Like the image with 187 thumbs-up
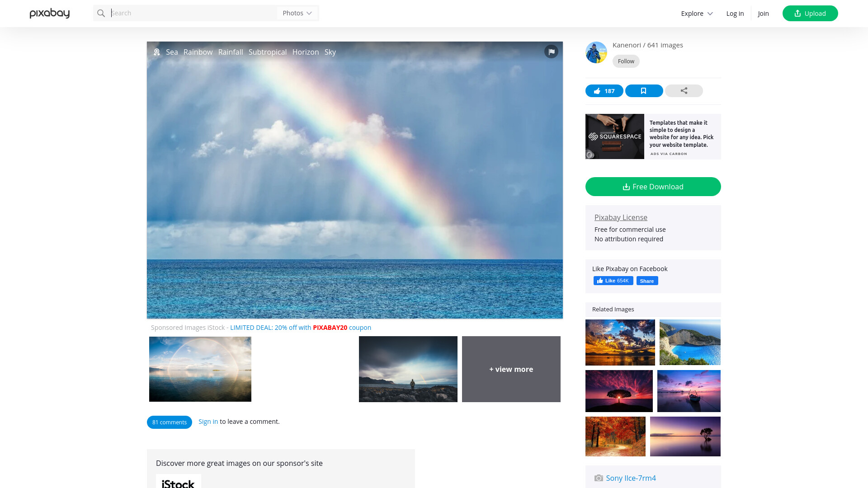This screenshot has width=868, height=488. click(604, 91)
